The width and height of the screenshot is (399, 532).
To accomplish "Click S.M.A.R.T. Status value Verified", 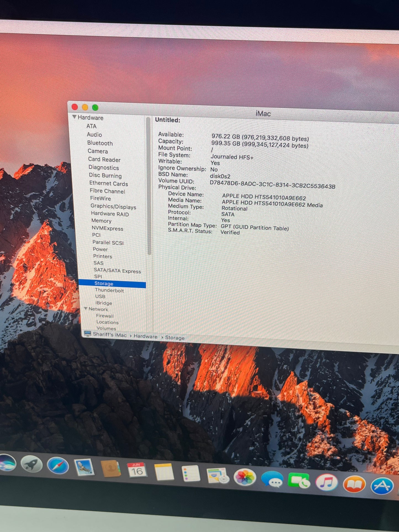I will pyautogui.click(x=230, y=232).
